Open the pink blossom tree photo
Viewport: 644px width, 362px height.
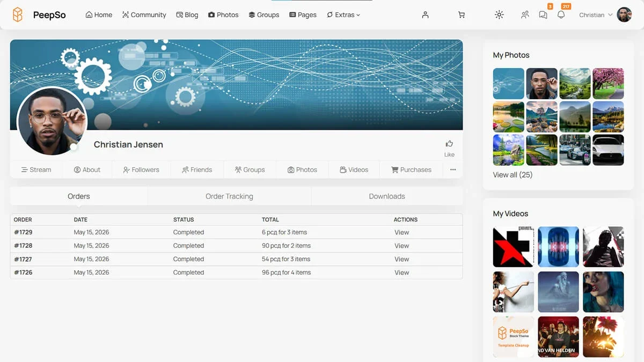(608, 84)
